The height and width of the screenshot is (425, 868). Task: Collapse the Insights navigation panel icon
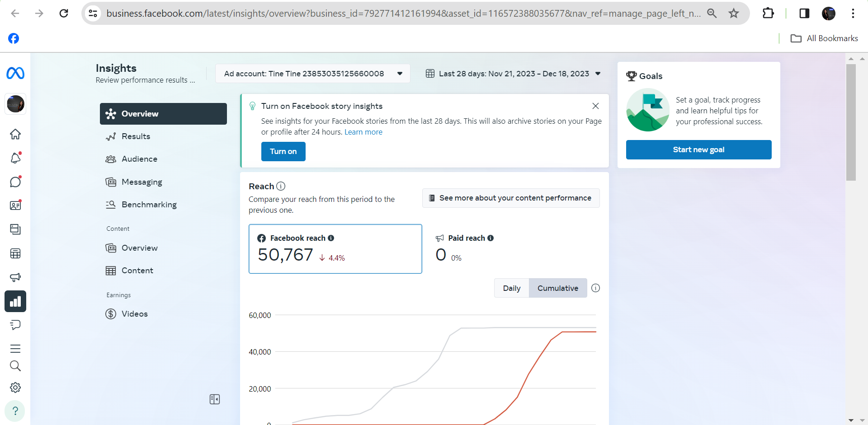tap(215, 399)
